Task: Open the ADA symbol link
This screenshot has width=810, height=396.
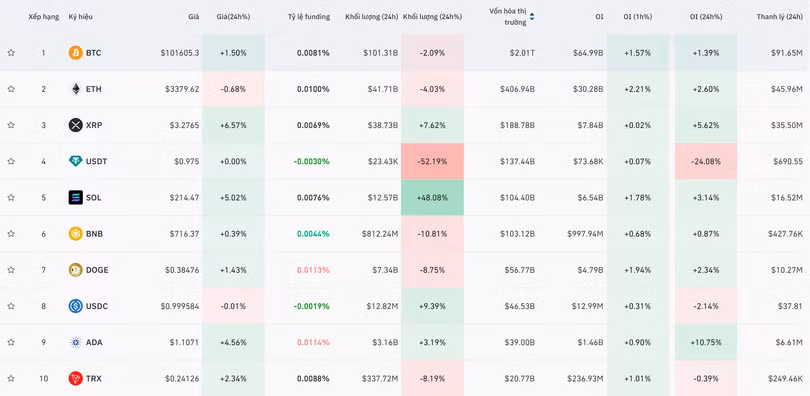Action: click(x=94, y=342)
